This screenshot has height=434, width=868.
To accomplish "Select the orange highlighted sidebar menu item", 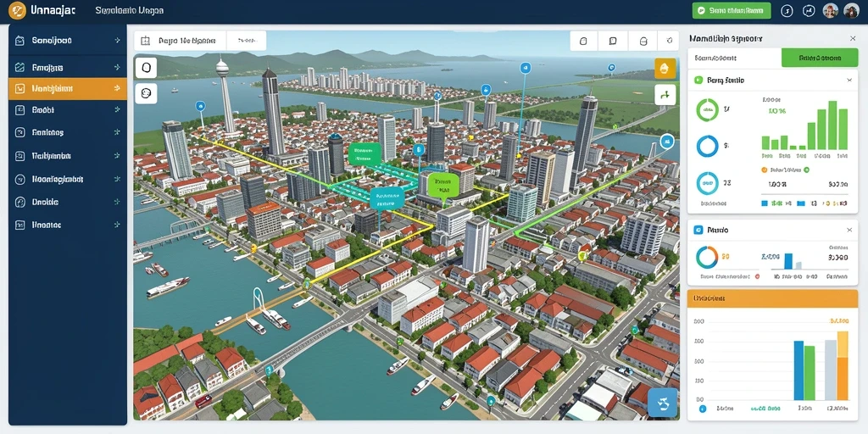I will click(x=68, y=88).
